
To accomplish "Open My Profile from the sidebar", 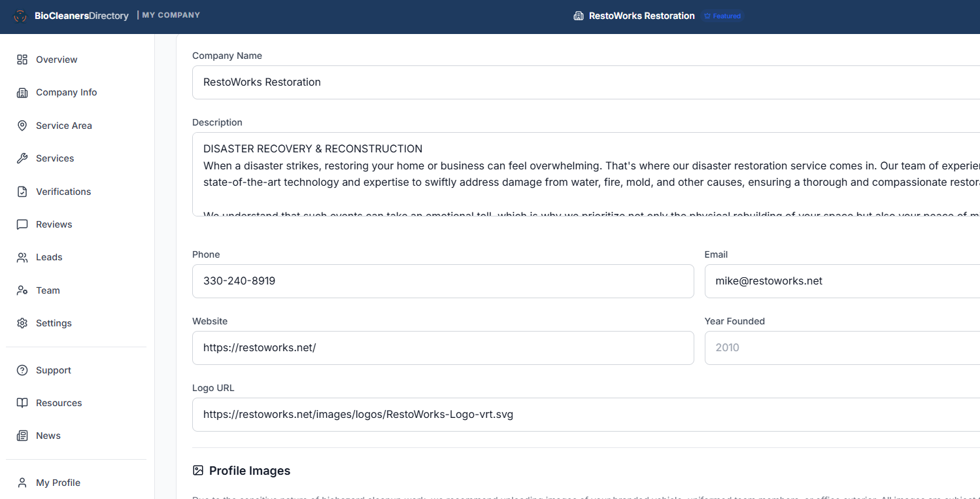I will point(58,483).
